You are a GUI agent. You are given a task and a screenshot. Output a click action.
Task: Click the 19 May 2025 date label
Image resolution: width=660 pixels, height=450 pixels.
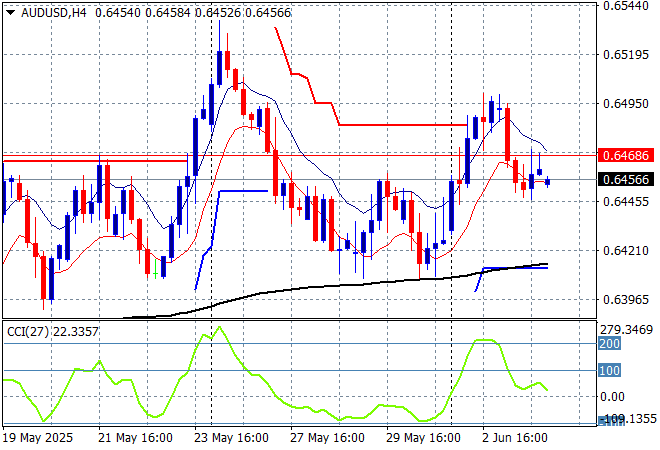[x=40, y=438]
